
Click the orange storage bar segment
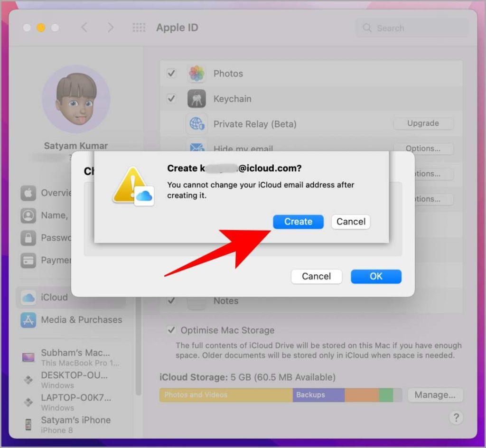(362, 395)
